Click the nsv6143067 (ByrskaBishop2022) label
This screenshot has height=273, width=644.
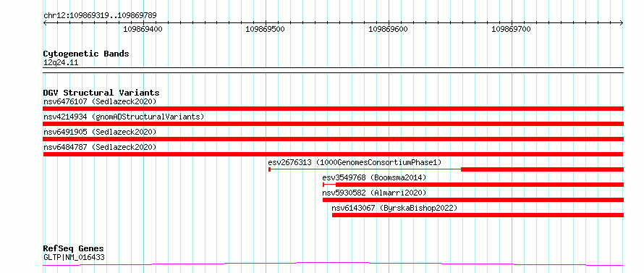[394, 208]
